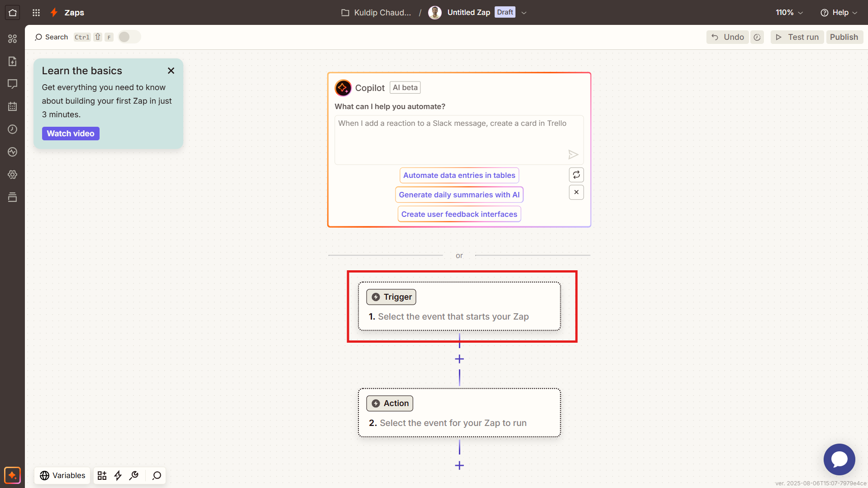Click the Trigger label button
Image resolution: width=868 pixels, height=488 pixels.
tap(391, 297)
